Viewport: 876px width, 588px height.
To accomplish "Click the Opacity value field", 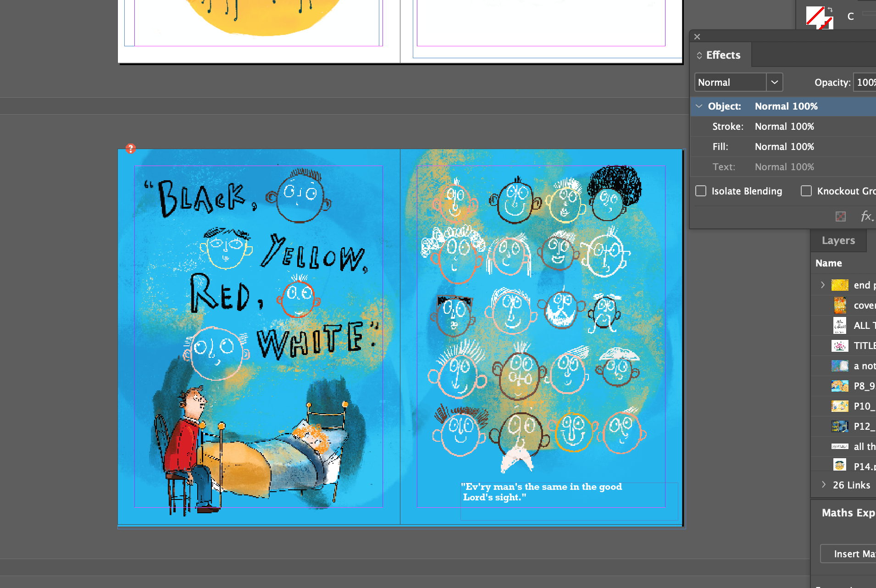I will pos(865,82).
